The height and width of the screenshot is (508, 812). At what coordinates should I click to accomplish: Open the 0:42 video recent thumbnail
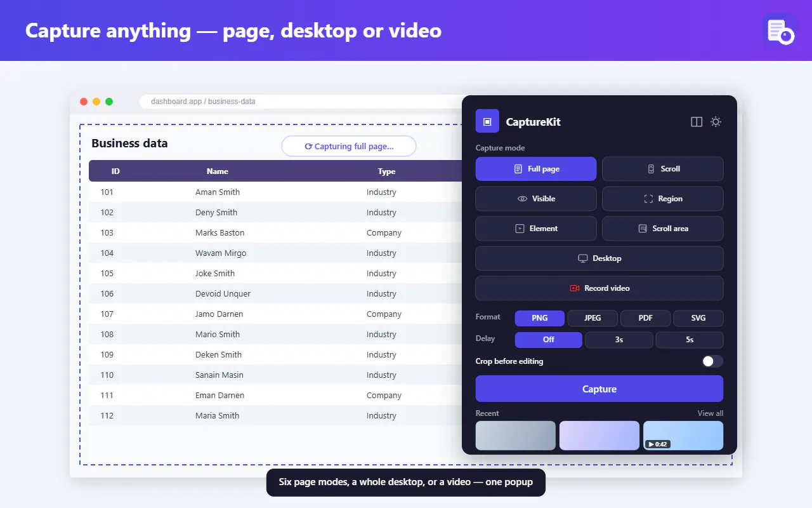(x=683, y=436)
